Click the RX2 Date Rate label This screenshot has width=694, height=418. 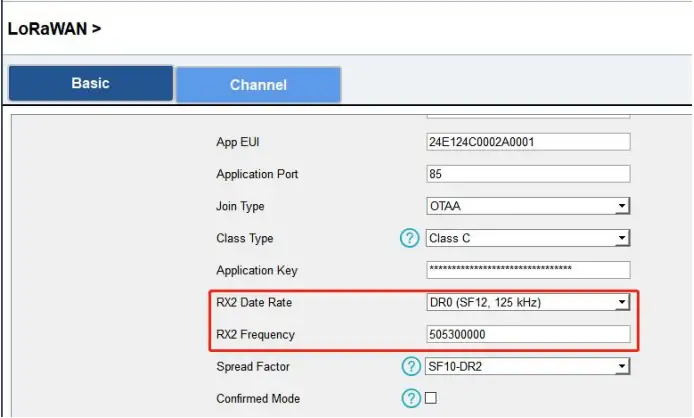(x=254, y=302)
